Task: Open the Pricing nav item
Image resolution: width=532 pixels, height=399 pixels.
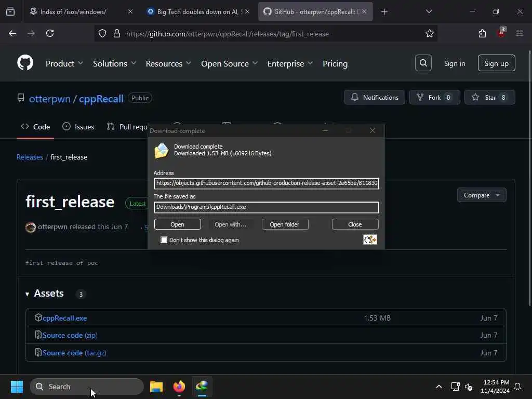Action: tap(335, 63)
